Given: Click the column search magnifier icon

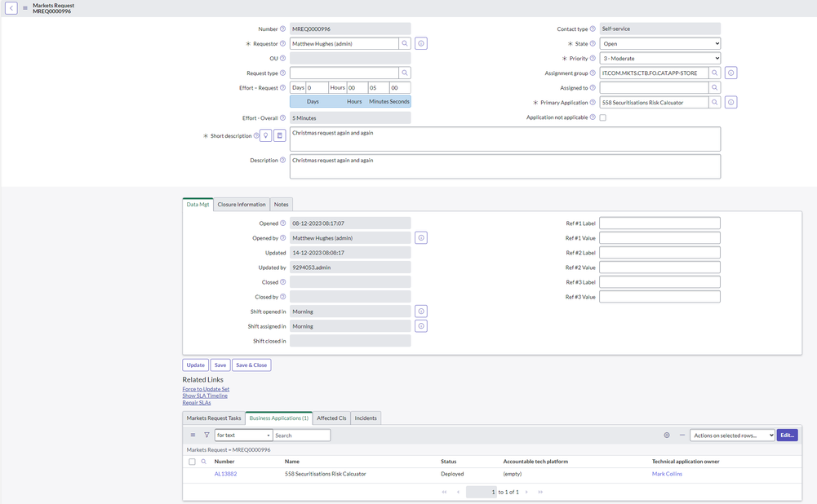Looking at the screenshot, I should point(204,462).
